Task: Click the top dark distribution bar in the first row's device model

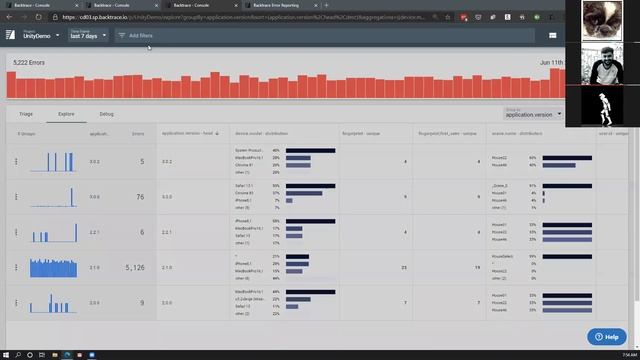Action: [311, 151]
